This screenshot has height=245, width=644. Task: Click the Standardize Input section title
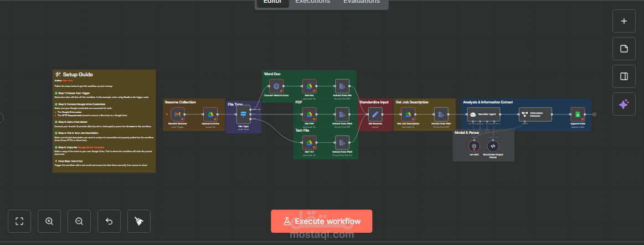[374, 102]
